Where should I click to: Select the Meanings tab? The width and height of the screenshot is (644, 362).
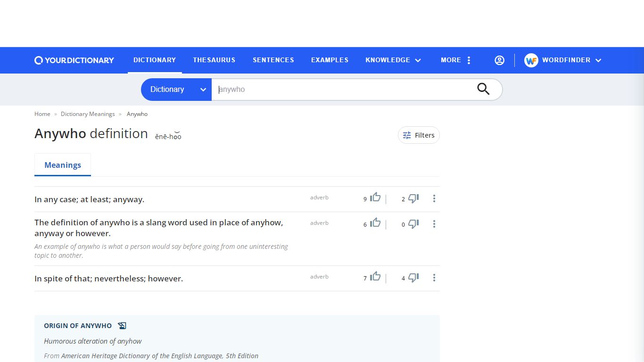tap(63, 165)
